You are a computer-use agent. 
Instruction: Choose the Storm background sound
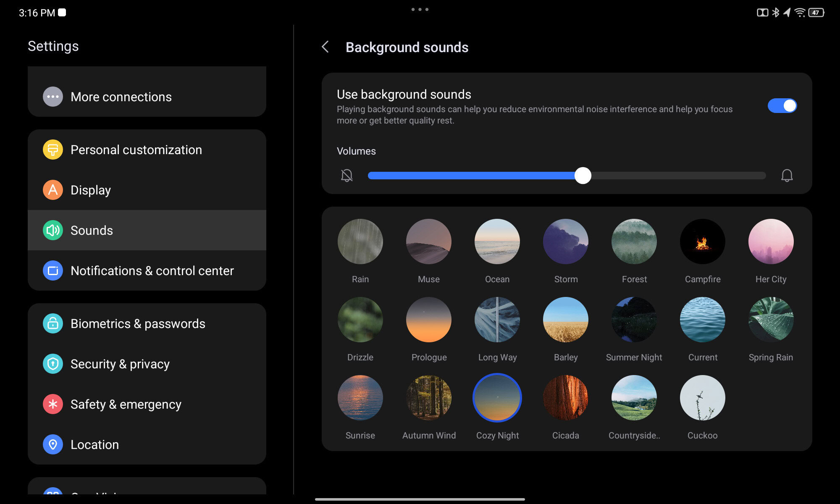[565, 241]
